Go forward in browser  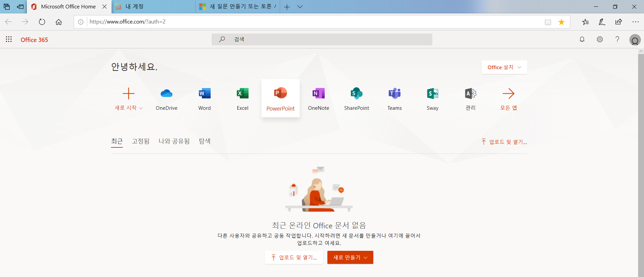click(x=25, y=22)
